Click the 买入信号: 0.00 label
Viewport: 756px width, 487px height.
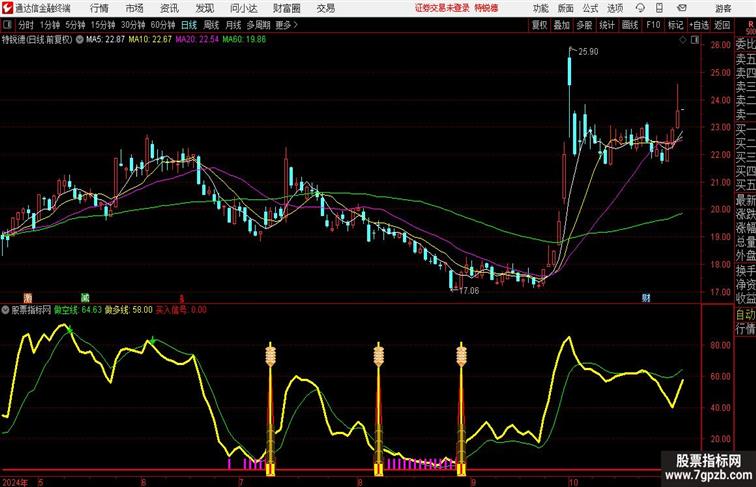[181, 310]
